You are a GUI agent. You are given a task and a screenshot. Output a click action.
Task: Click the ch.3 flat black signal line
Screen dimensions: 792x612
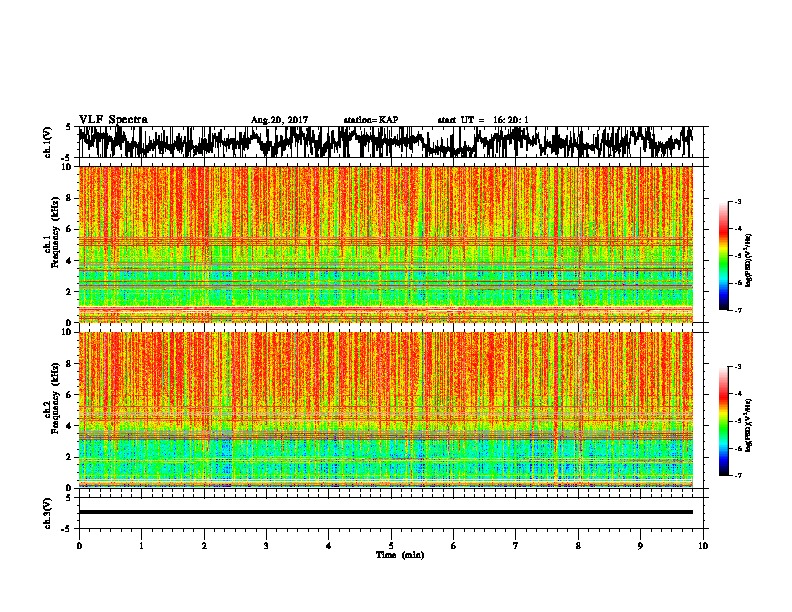385,512
